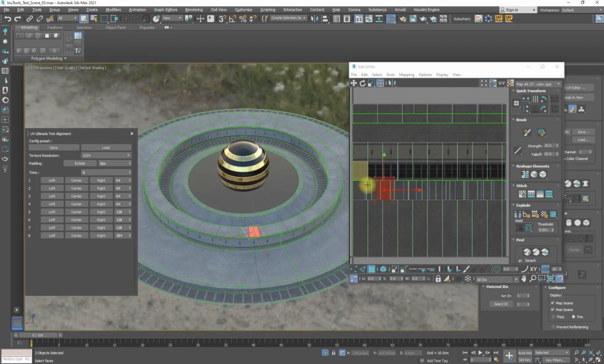604x364 pixels.
Task: Click the zoom magnifier in UV editor
Action: coord(533,278)
